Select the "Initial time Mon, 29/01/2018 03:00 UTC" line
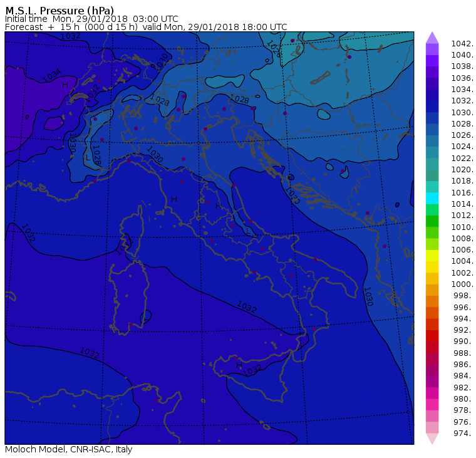Screen dimensions: 476x458 point(91,19)
